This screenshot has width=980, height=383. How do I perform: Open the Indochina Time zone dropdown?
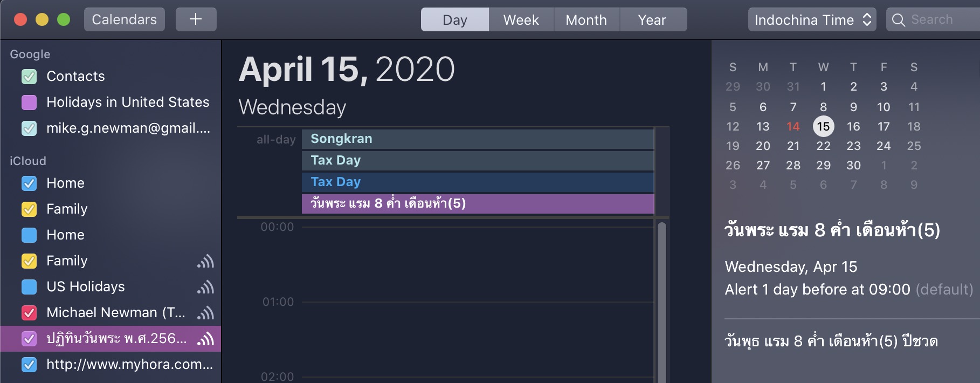coord(812,20)
